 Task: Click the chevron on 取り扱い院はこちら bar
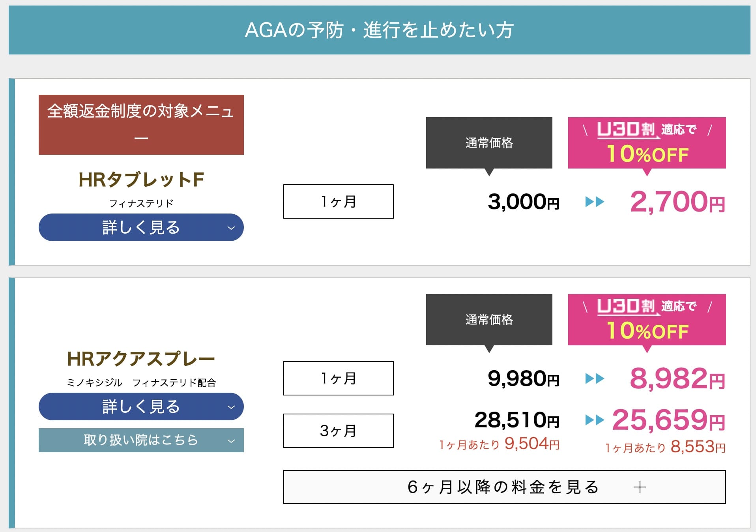(x=231, y=441)
